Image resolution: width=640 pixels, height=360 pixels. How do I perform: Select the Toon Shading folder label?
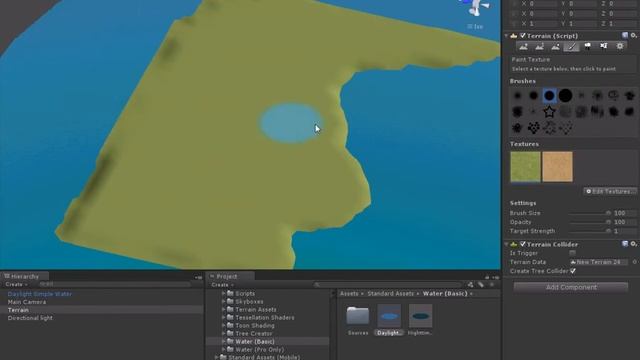click(x=255, y=326)
